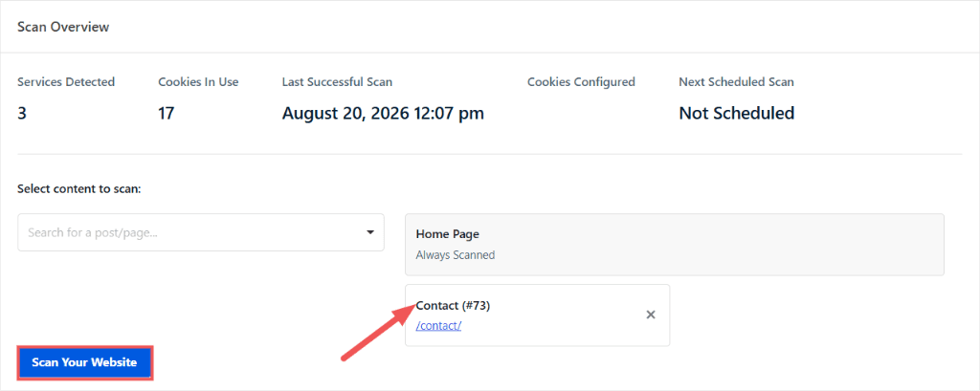
Task: Click the cookies count value 17
Action: click(x=167, y=113)
